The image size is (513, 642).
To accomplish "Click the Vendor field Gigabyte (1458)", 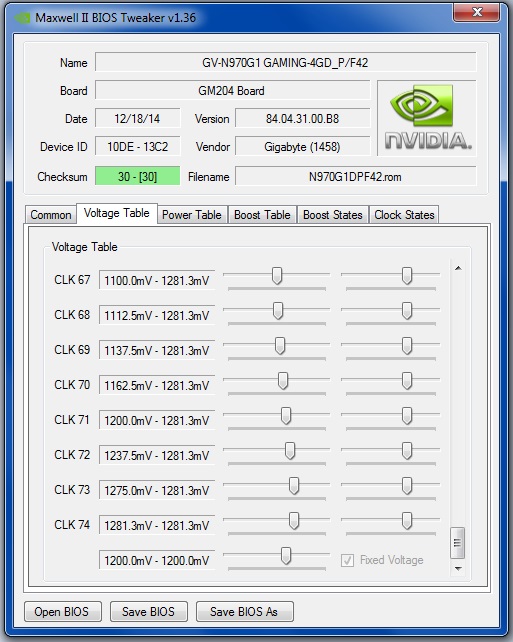I will [303, 147].
